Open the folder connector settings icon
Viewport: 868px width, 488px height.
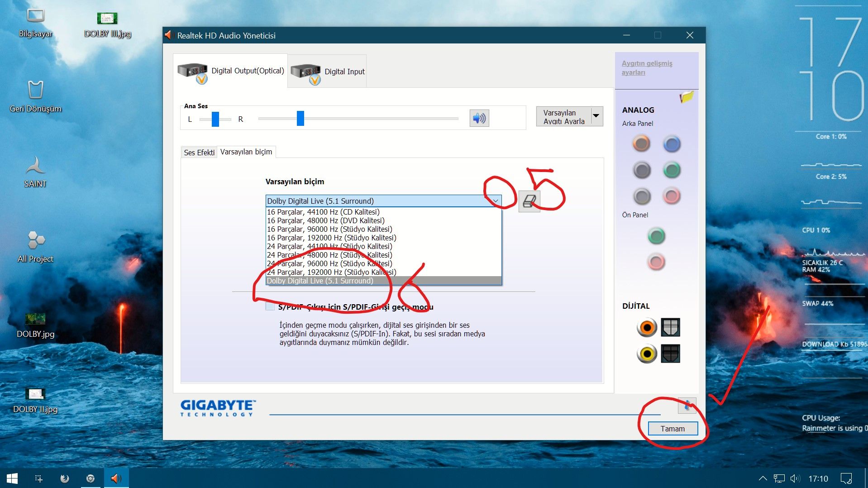687,97
